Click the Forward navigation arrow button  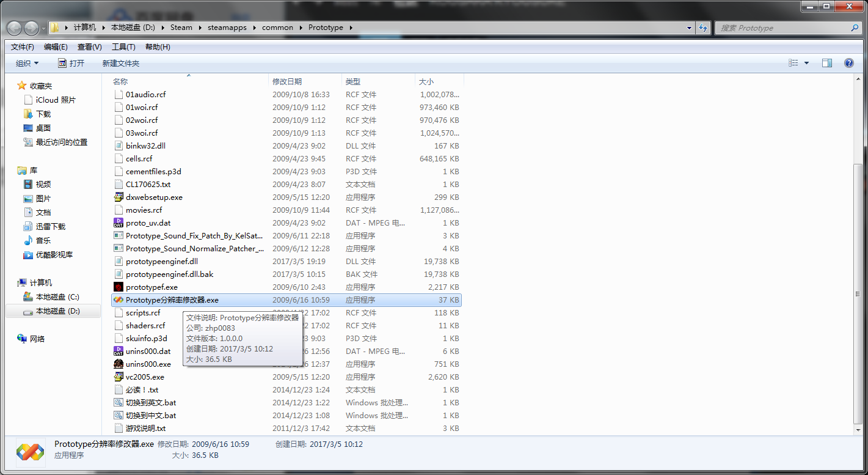31,28
